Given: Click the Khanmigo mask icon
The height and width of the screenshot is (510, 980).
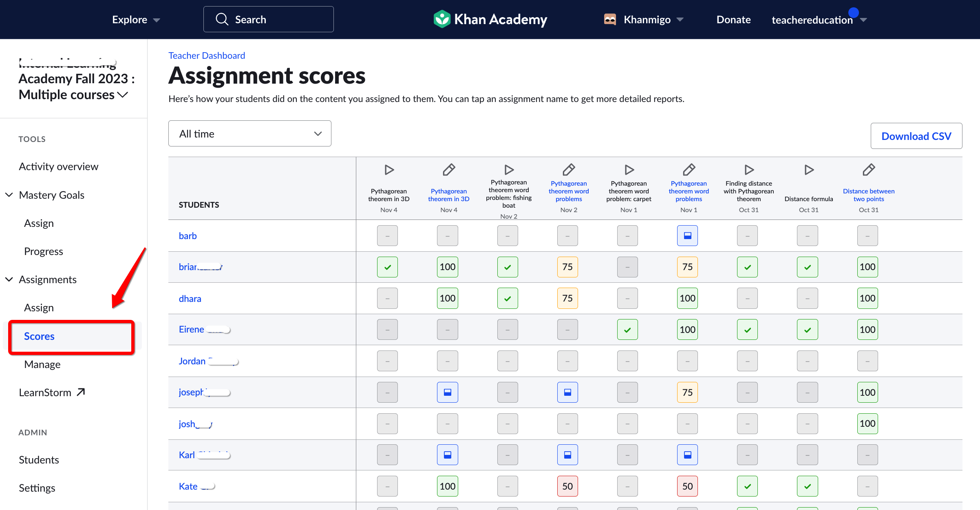Looking at the screenshot, I should [609, 19].
